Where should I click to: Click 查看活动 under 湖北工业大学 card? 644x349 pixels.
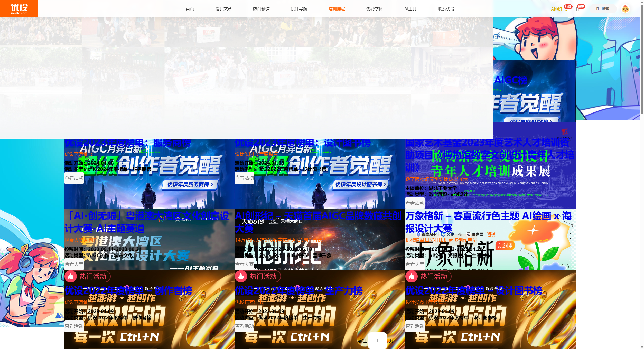pos(415,203)
